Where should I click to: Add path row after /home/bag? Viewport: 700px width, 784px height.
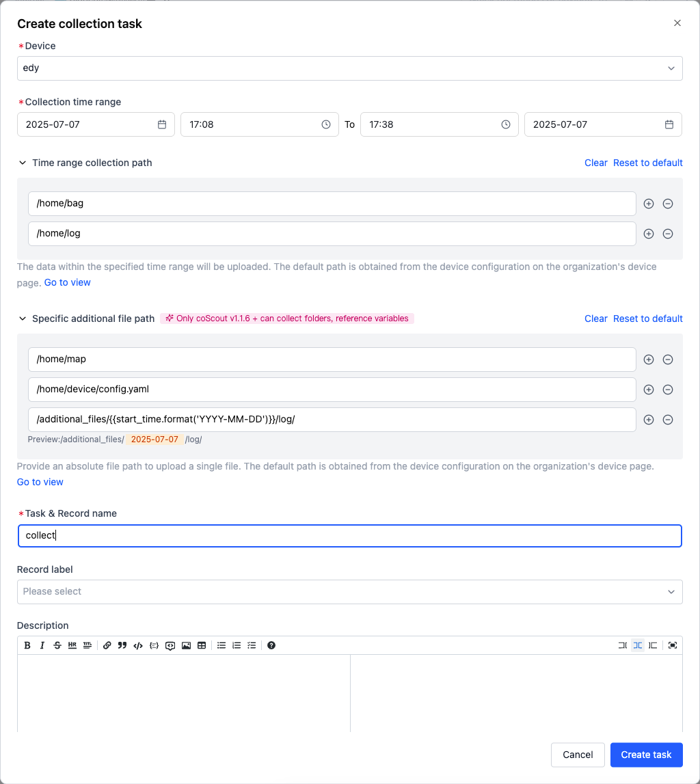(x=649, y=204)
